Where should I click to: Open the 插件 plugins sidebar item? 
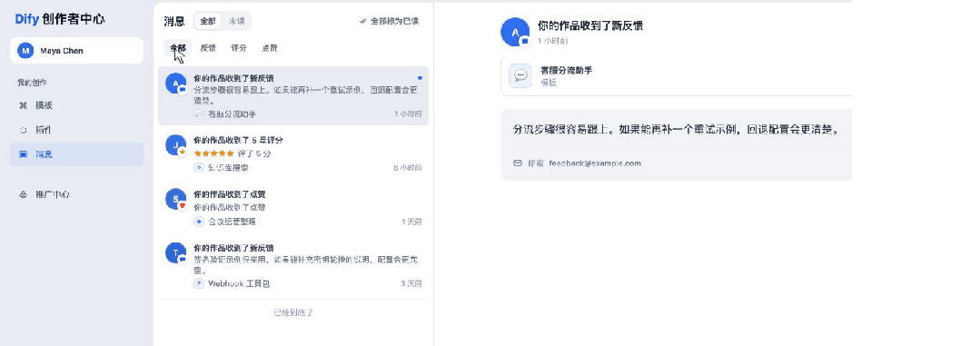(76, 131)
